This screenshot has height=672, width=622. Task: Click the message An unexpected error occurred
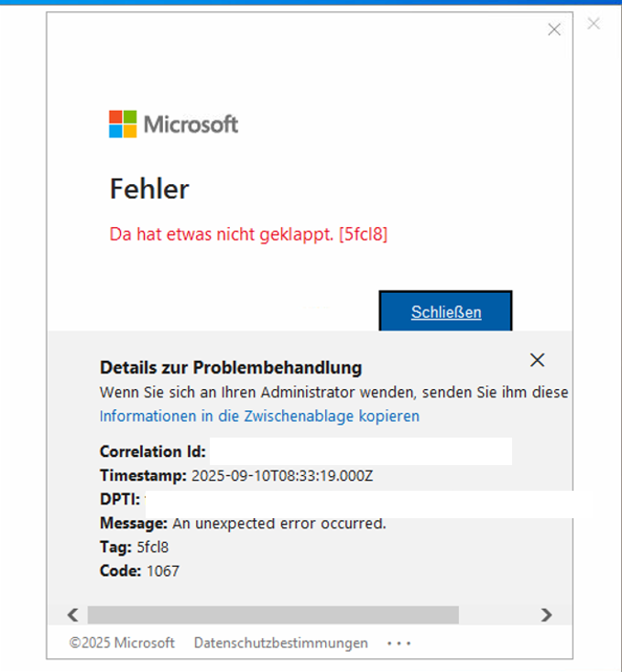point(279,523)
